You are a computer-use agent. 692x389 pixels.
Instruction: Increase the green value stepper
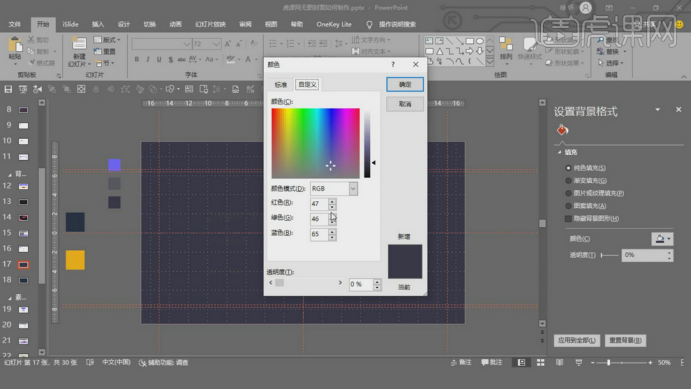[332, 216]
